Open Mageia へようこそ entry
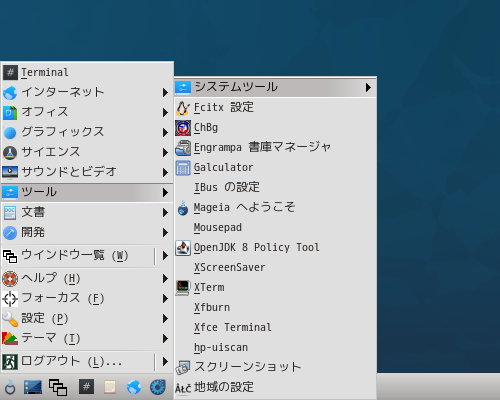The image size is (500, 400). coord(275,207)
